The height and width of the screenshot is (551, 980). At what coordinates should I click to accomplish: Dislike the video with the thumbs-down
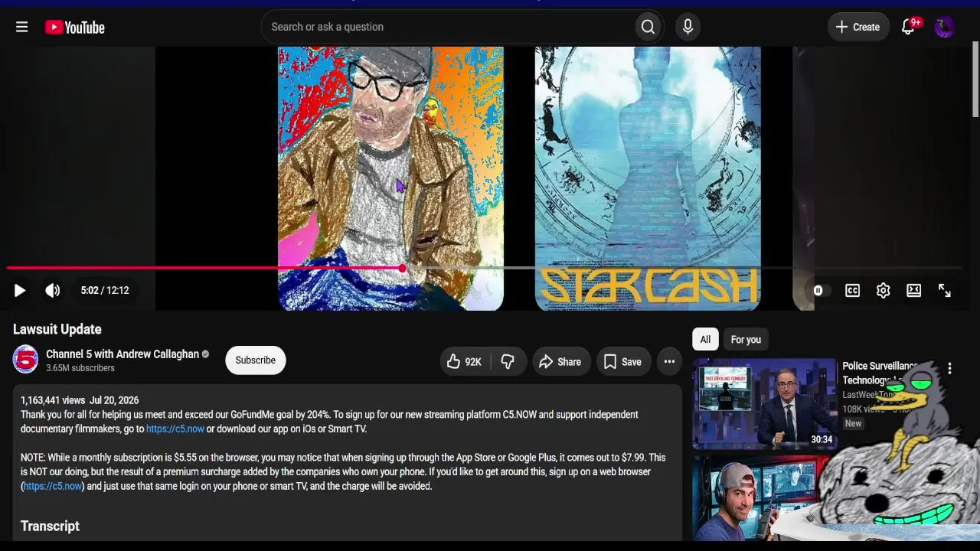pos(508,361)
